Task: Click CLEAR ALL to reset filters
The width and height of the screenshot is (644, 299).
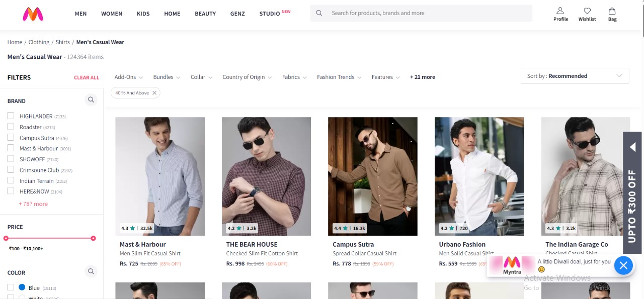Action: click(x=87, y=77)
